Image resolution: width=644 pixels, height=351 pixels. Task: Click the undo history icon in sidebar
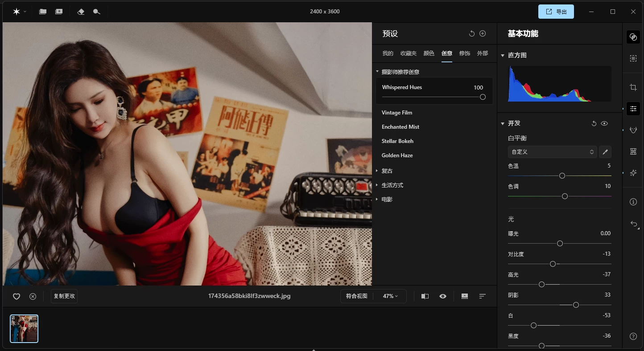point(633,224)
